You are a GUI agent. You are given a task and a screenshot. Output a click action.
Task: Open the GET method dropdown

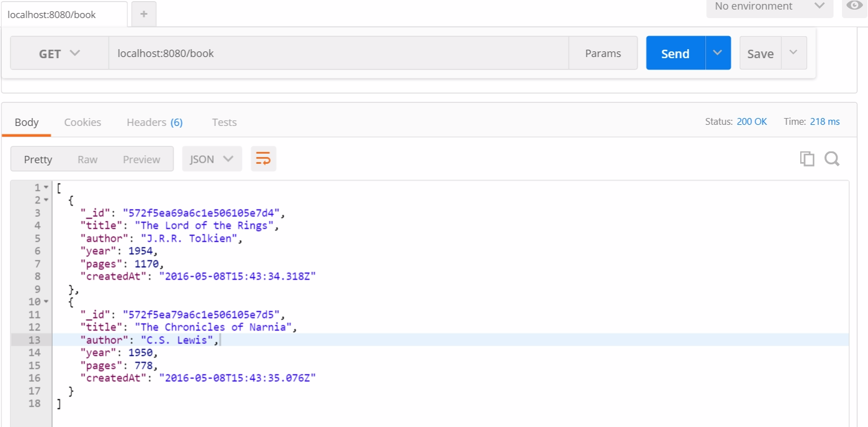click(x=59, y=54)
